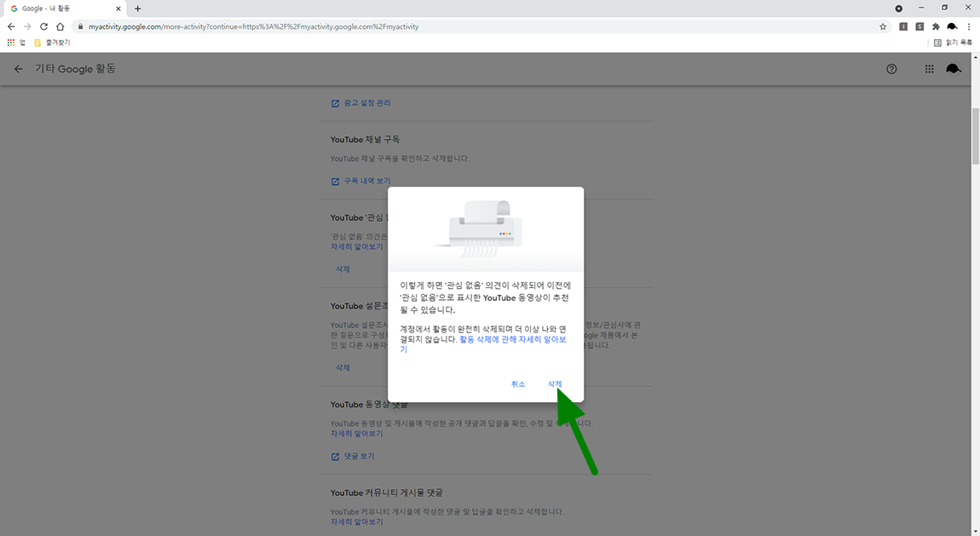Open the 읽기 목록 reading list

953,43
